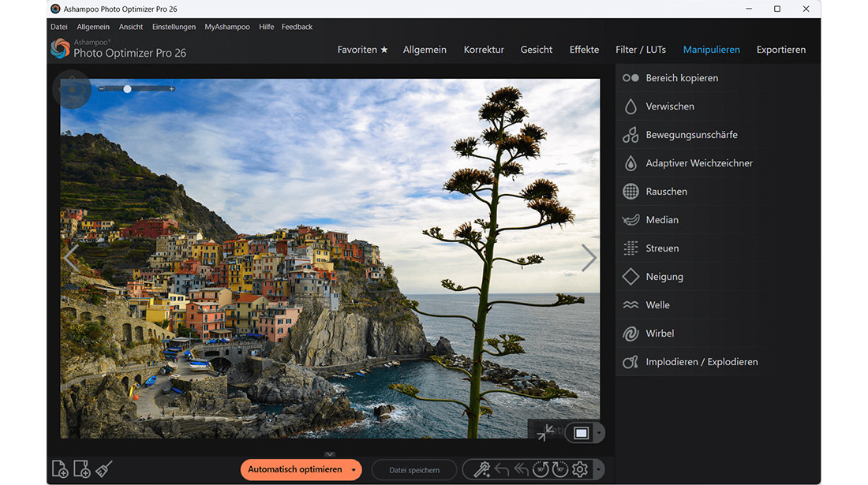Click the add file icon
868x485 pixels.
(x=60, y=469)
